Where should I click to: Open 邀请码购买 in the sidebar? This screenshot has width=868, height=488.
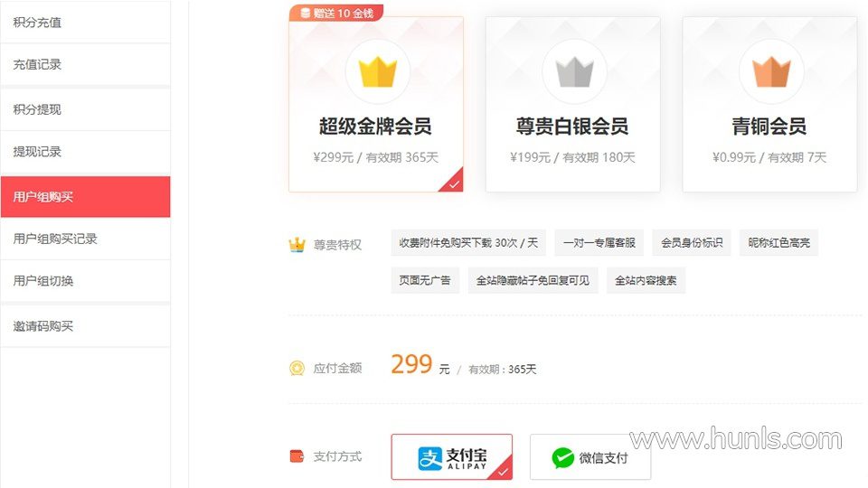pos(85,326)
